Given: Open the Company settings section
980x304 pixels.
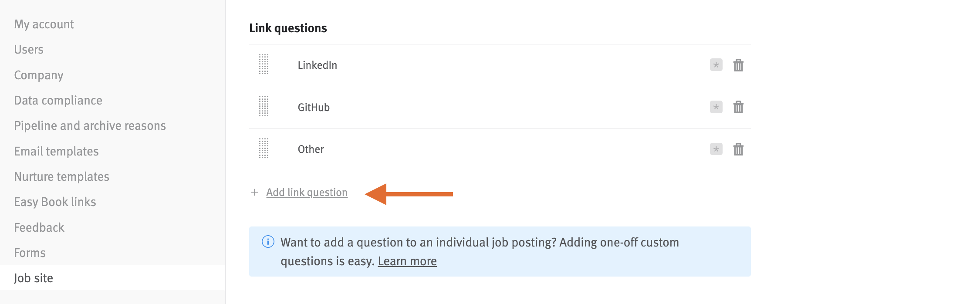Looking at the screenshot, I should [38, 74].
